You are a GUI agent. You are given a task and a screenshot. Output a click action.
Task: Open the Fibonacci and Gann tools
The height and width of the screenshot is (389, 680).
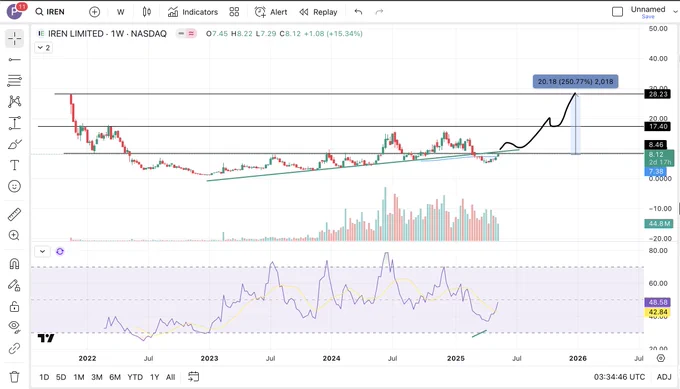pyautogui.click(x=14, y=80)
